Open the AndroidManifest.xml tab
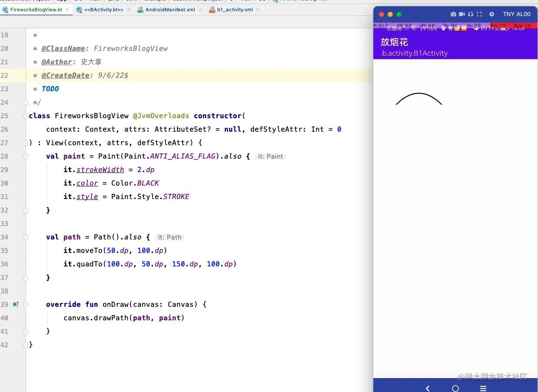This screenshot has height=392, width=538. click(x=170, y=10)
